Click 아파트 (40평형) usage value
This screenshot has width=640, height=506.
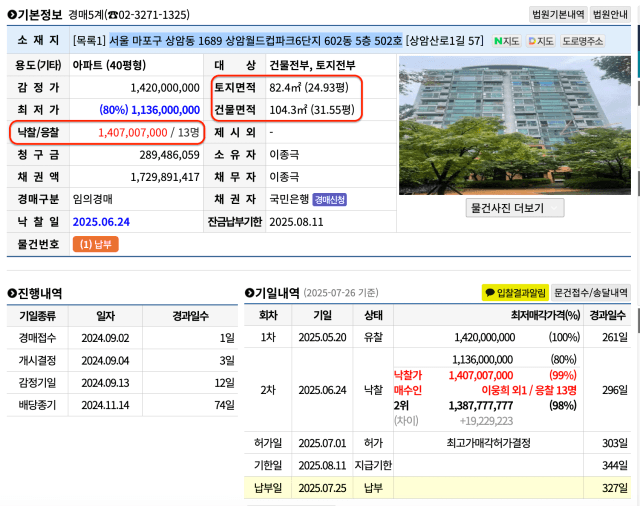click(109, 65)
